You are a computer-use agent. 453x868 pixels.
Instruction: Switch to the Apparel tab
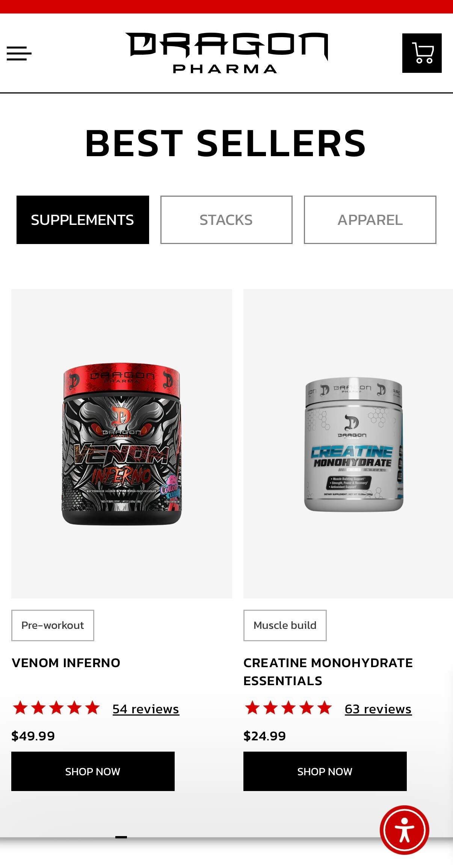pos(370,220)
